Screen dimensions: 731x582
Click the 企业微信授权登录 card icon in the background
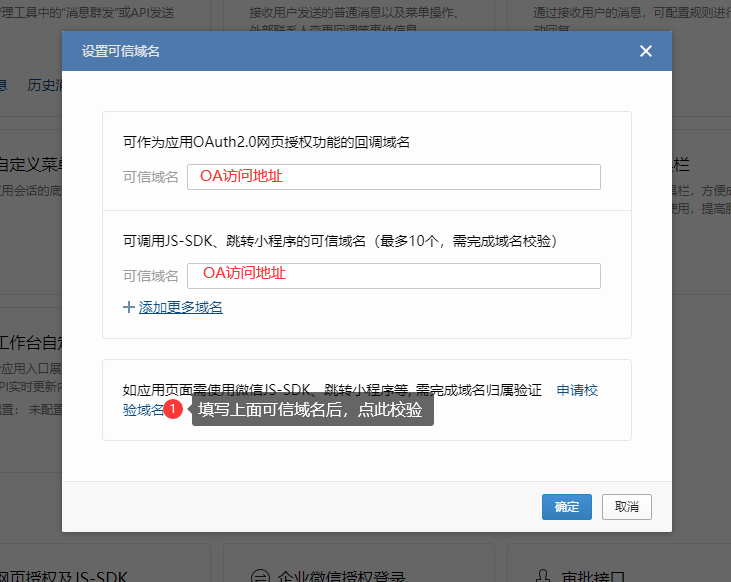260,576
